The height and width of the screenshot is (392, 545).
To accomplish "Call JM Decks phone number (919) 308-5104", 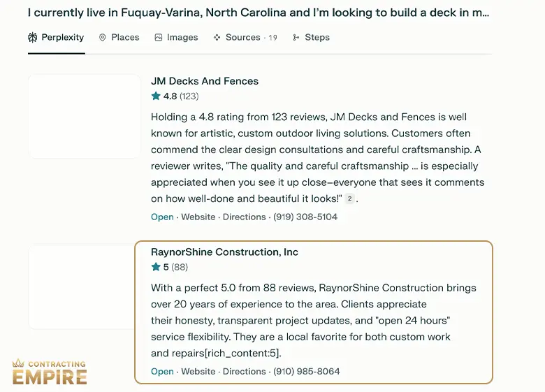I will [305, 217].
